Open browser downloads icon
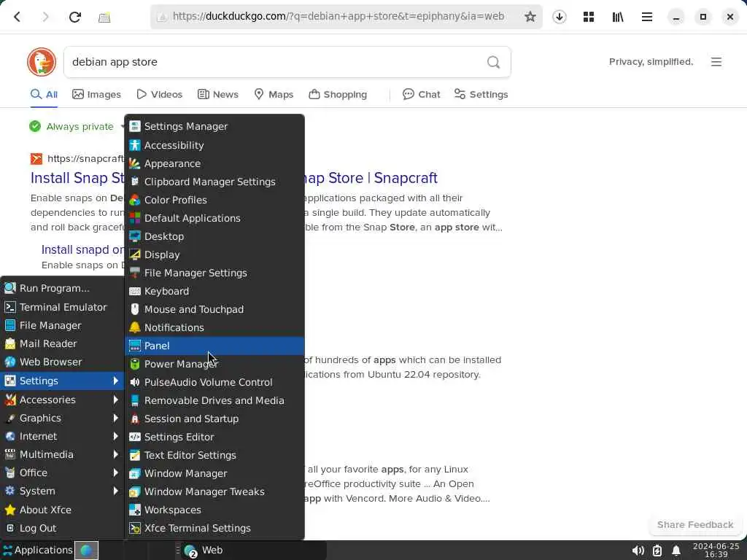747x560 pixels. click(560, 17)
